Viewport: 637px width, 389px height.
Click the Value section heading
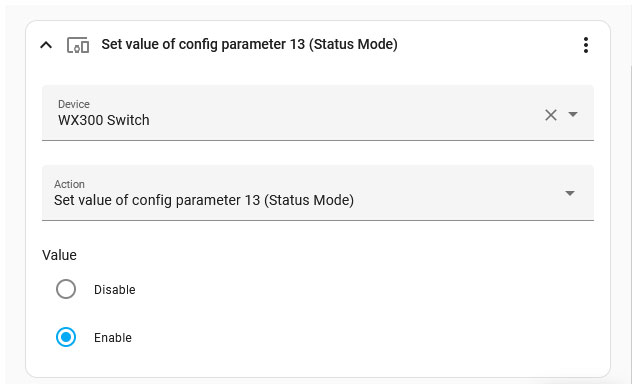click(x=59, y=255)
